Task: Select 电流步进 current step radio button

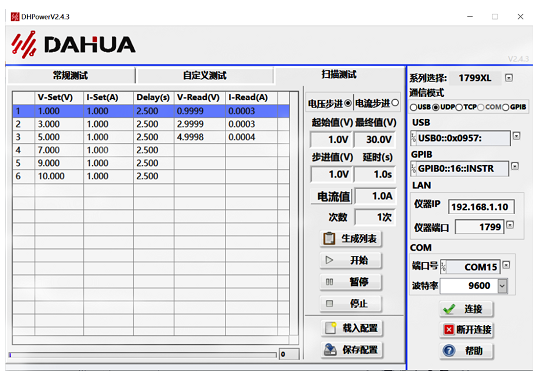Action: point(395,103)
